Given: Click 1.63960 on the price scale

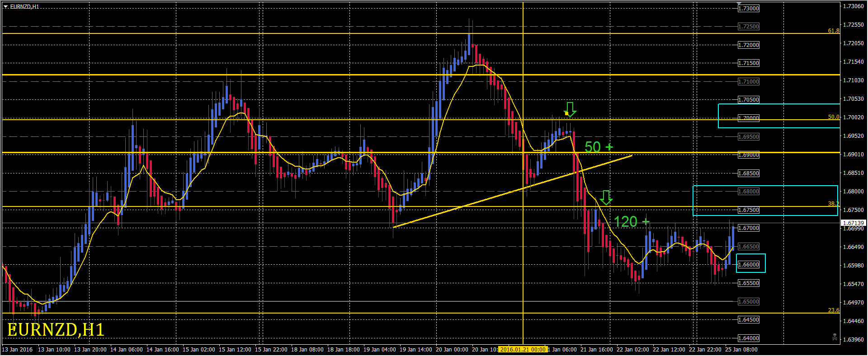Looking at the screenshot, I should 854,340.
